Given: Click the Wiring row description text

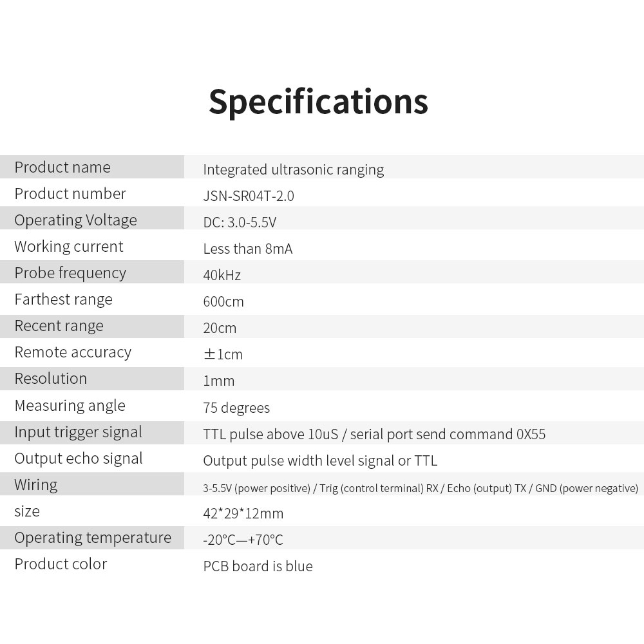Looking at the screenshot, I should [421, 488].
